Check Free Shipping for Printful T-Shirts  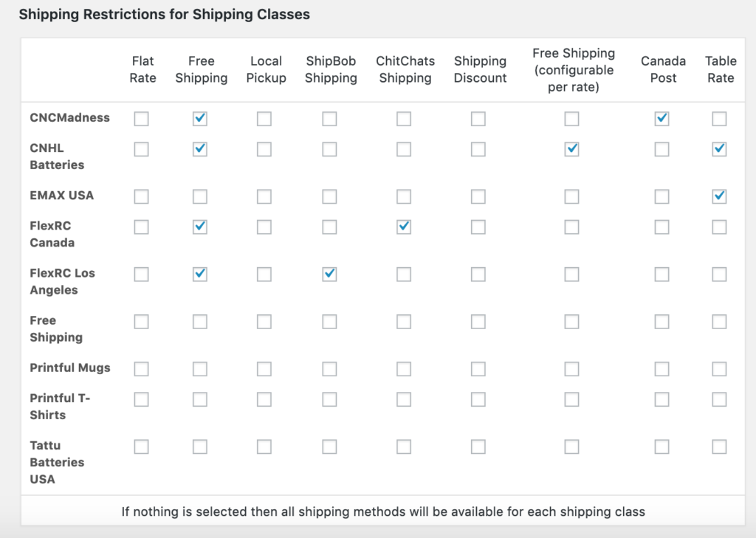[199, 399]
